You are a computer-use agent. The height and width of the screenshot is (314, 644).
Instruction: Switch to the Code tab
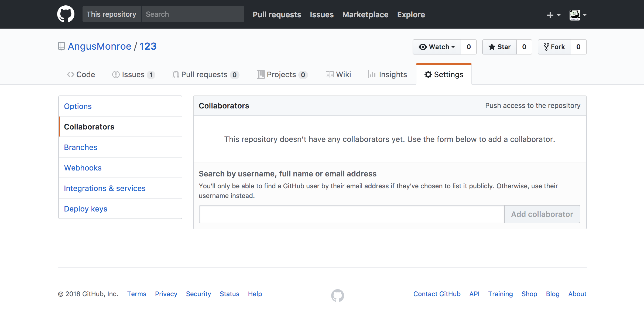(81, 74)
